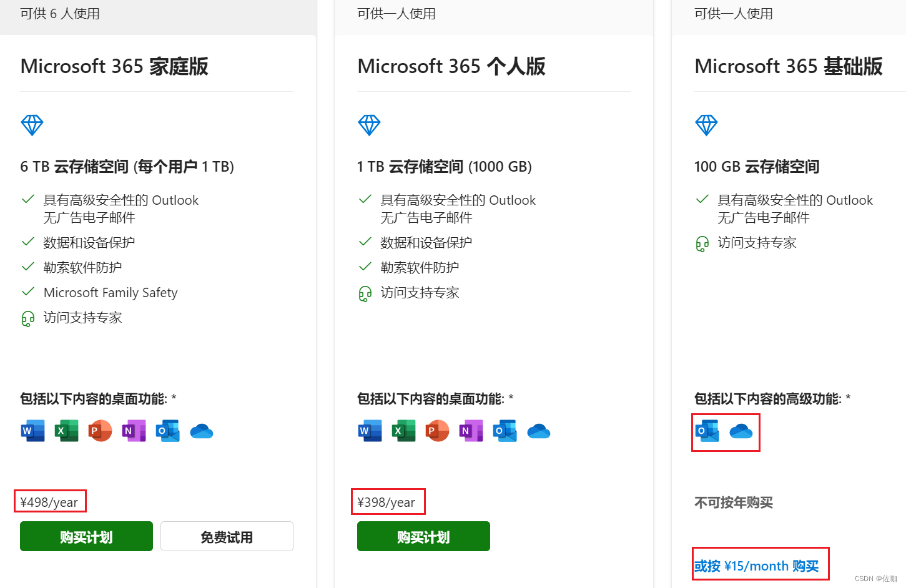This screenshot has width=906, height=588.
Task: Click the diamond icon under Microsoft 365 个人版
Action: tap(369, 125)
